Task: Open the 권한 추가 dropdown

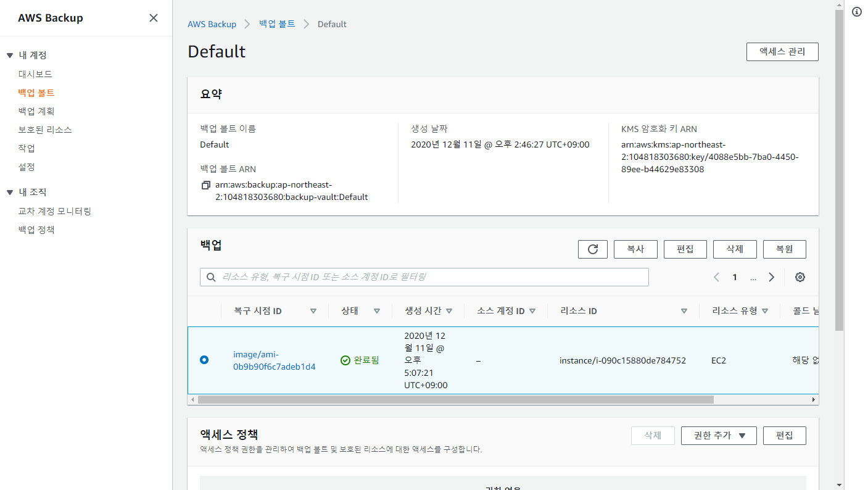Action: point(719,436)
